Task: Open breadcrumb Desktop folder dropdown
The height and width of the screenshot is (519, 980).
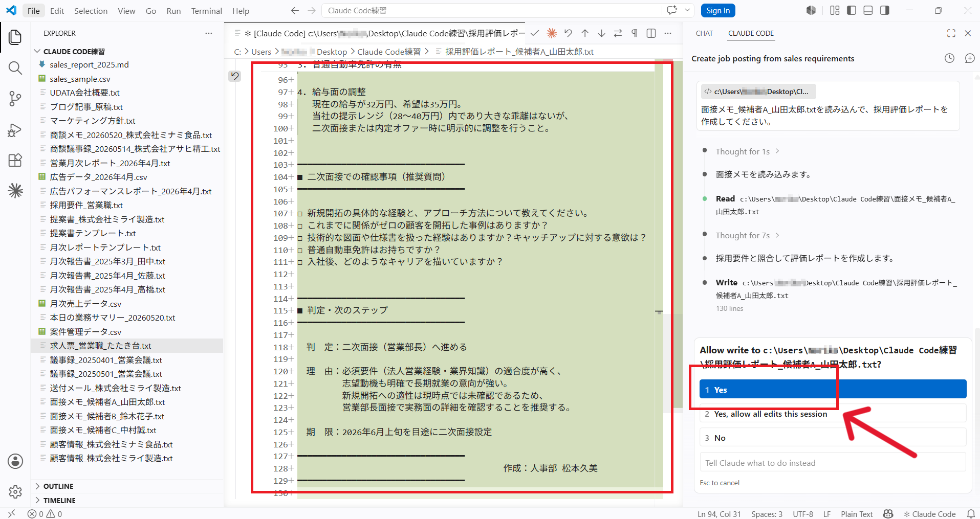Action: coord(332,52)
